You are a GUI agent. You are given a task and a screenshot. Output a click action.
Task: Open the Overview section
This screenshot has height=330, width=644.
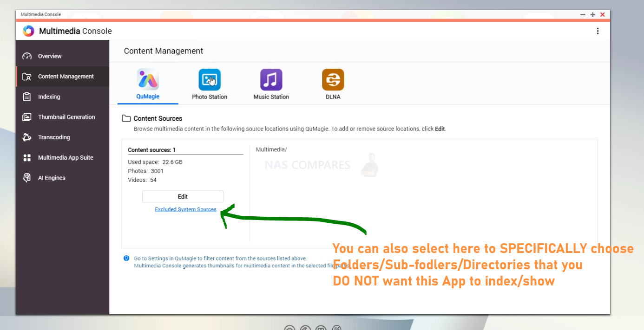point(50,56)
